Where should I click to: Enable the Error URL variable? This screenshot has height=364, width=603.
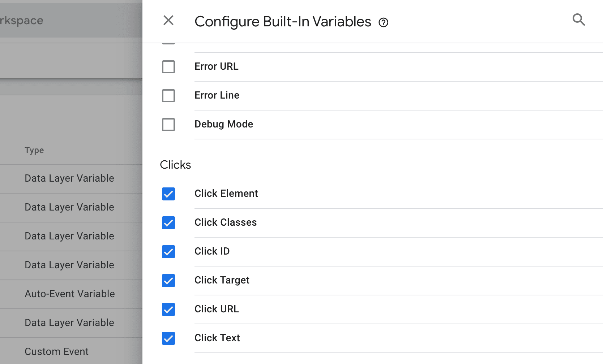(x=168, y=66)
